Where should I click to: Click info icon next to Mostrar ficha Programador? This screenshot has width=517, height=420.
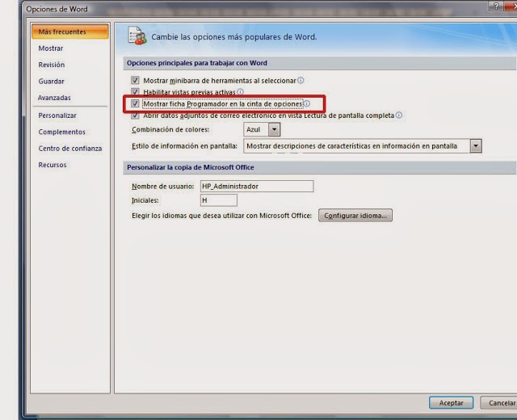tap(307, 103)
